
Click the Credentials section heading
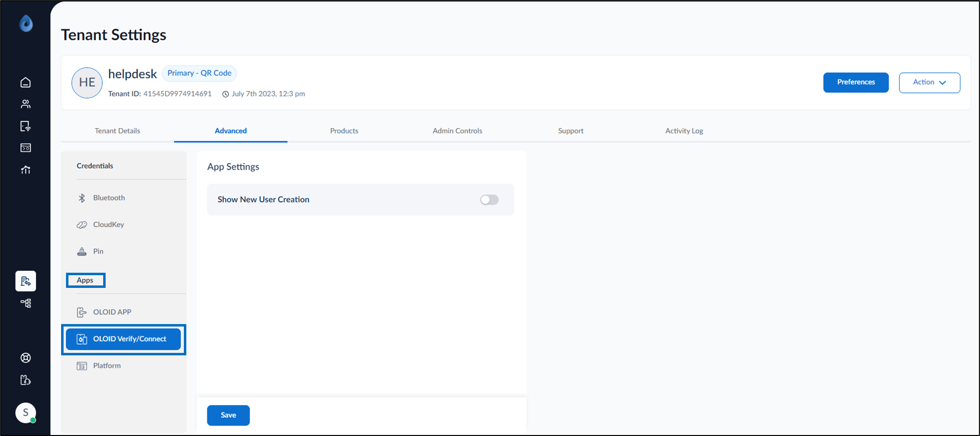95,166
